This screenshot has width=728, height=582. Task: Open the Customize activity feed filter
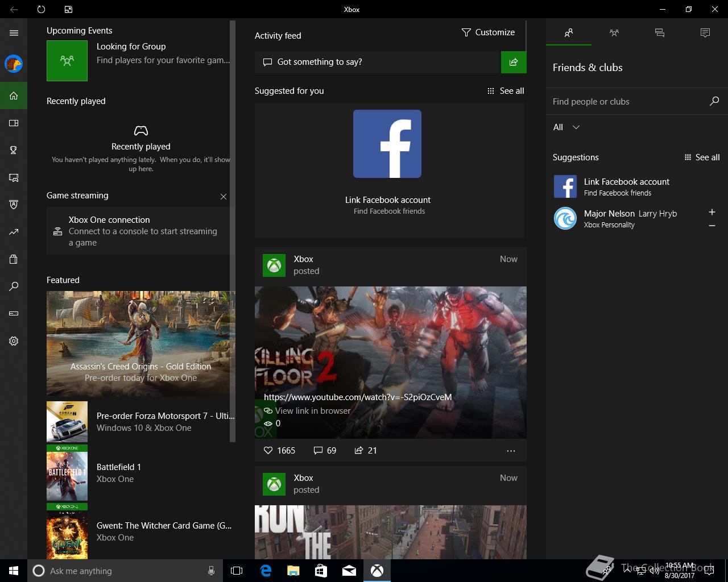coord(488,32)
